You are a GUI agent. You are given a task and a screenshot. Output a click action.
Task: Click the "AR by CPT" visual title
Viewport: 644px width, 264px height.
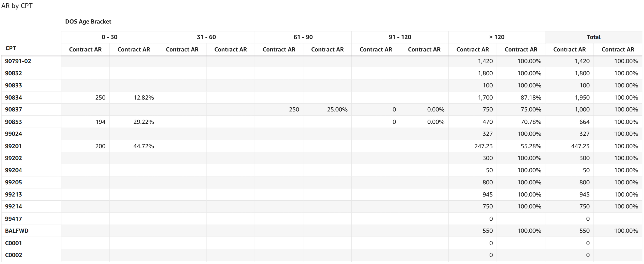(x=17, y=6)
